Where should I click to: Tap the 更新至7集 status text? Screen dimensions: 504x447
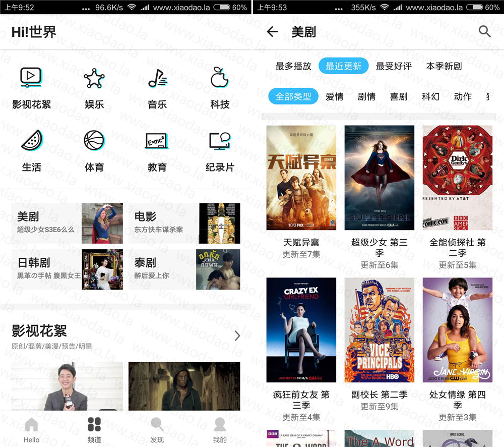pyautogui.click(x=301, y=254)
